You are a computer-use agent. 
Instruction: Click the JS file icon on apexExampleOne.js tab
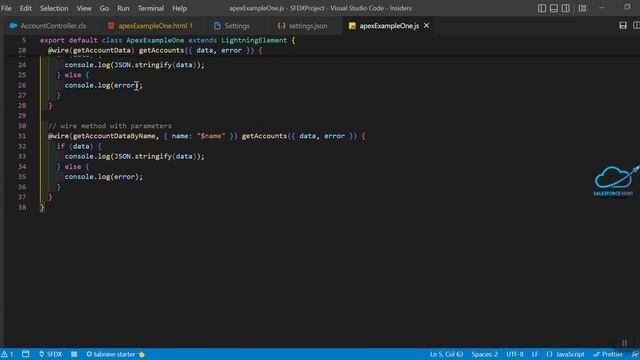coord(352,26)
